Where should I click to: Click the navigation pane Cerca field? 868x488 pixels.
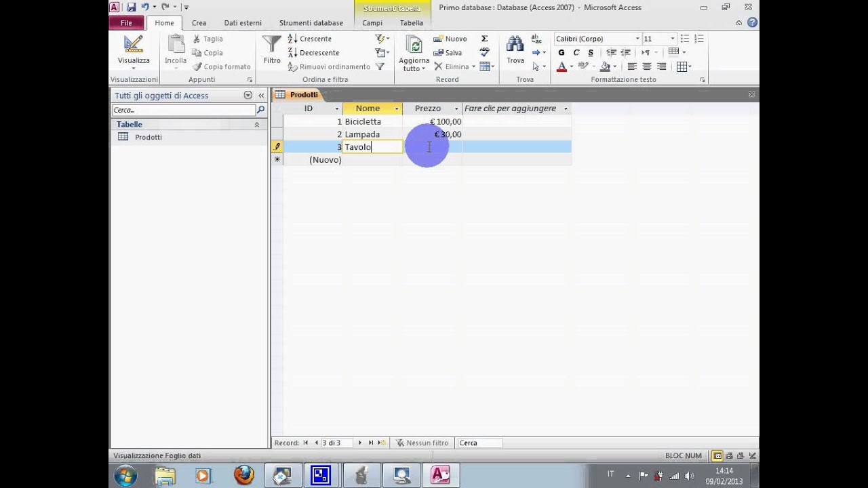point(183,110)
